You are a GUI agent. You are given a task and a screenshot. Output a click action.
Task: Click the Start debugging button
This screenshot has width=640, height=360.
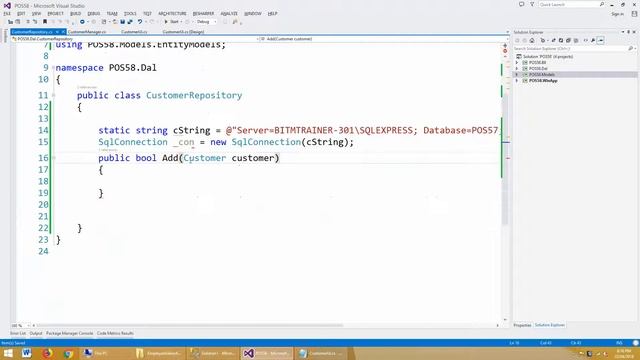(x=172, y=22)
